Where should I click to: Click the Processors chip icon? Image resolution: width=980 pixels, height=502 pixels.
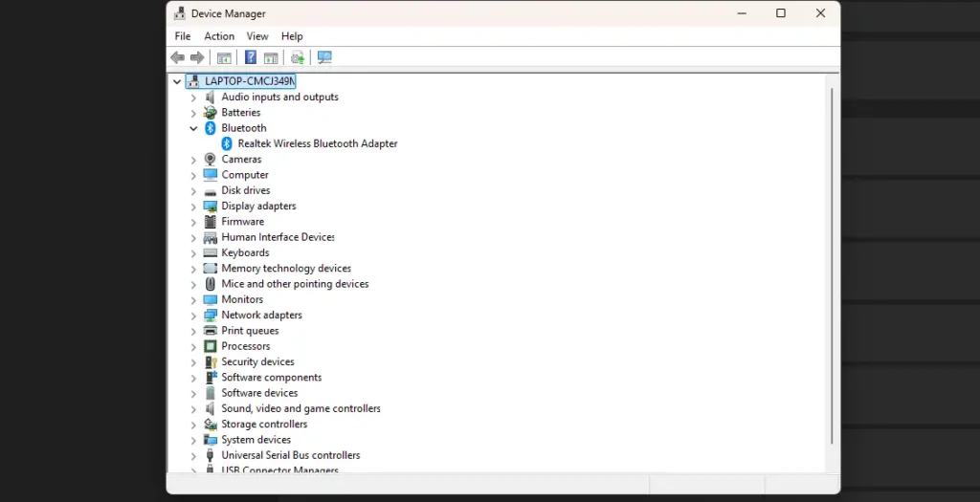(210, 346)
